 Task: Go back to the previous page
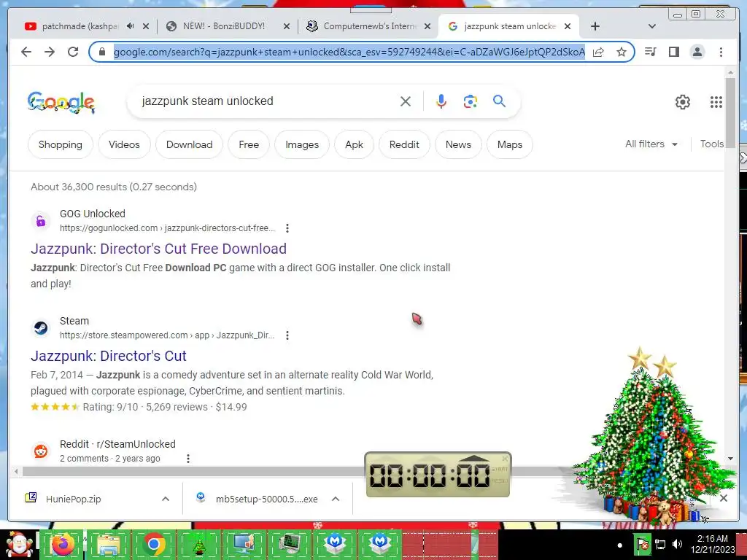[x=26, y=52]
